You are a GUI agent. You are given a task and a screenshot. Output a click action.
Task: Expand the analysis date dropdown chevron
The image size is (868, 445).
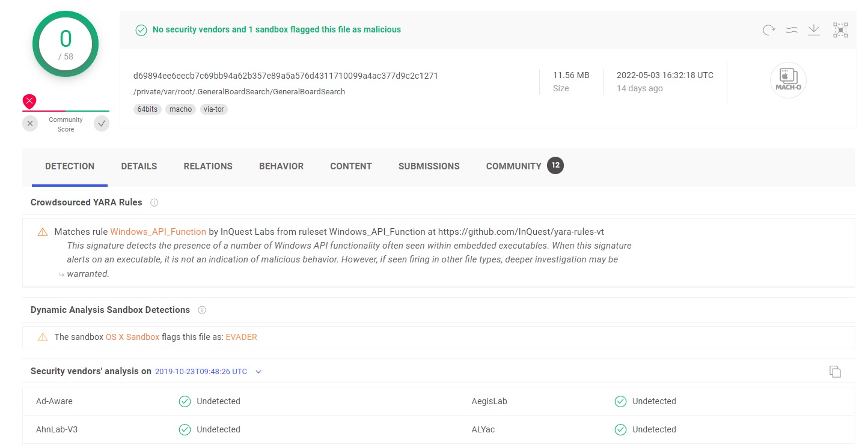258,372
